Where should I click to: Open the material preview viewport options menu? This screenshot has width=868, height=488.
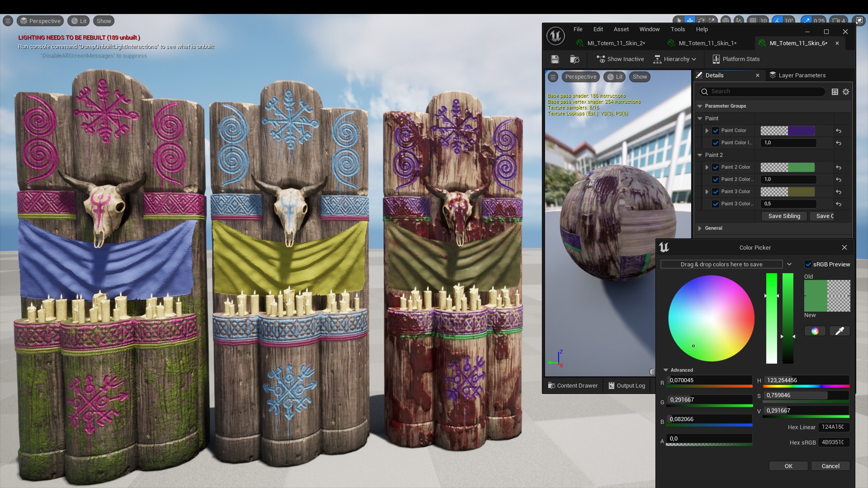(x=553, y=77)
